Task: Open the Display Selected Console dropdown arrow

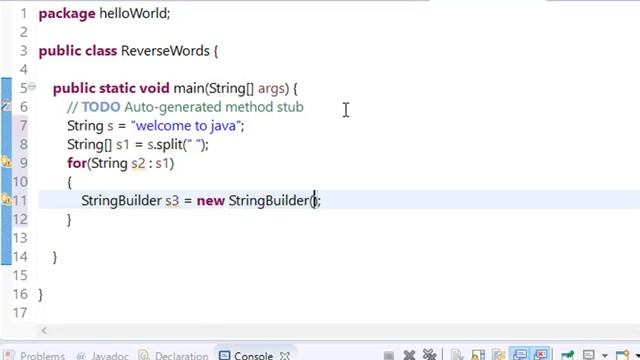Action: (x=604, y=356)
